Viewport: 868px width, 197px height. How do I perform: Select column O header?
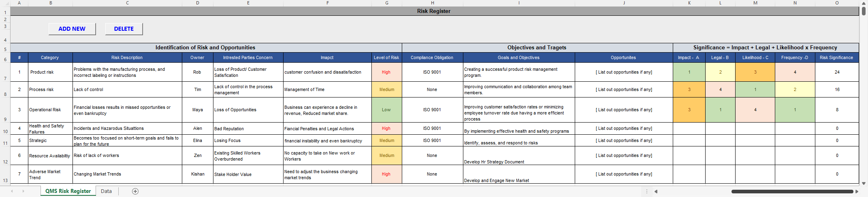[x=837, y=3]
